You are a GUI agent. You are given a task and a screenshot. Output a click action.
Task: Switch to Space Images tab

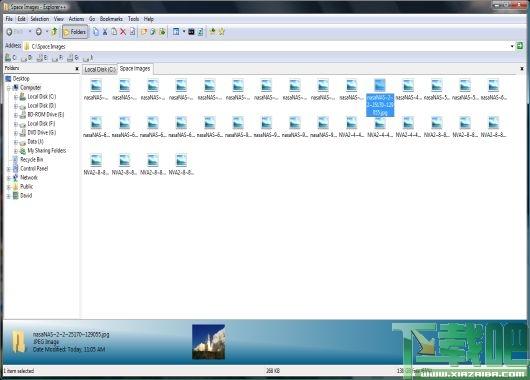pyautogui.click(x=135, y=69)
